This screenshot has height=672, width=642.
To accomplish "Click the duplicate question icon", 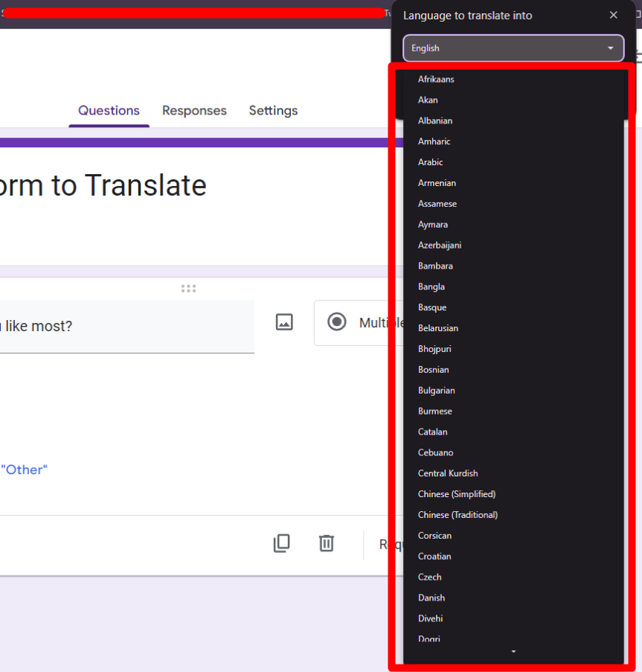I will pos(281,543).
